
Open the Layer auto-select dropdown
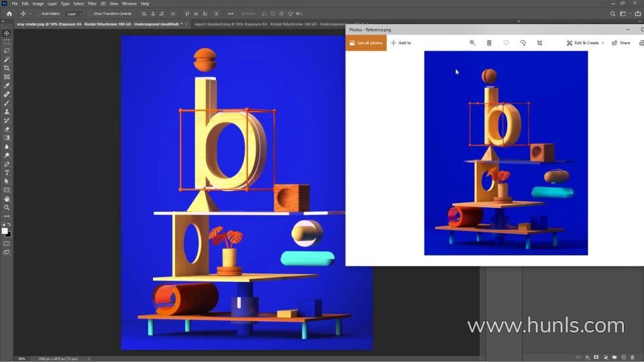coord(74,13)
